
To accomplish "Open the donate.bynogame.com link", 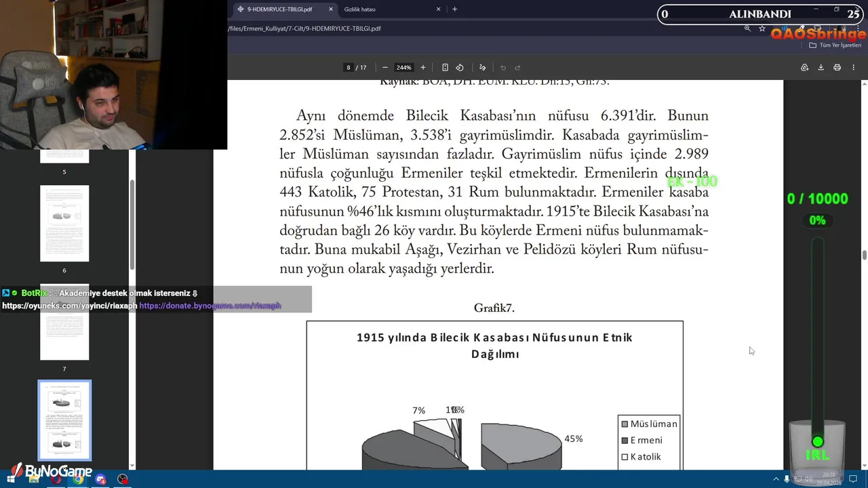I will click(210, 306).
